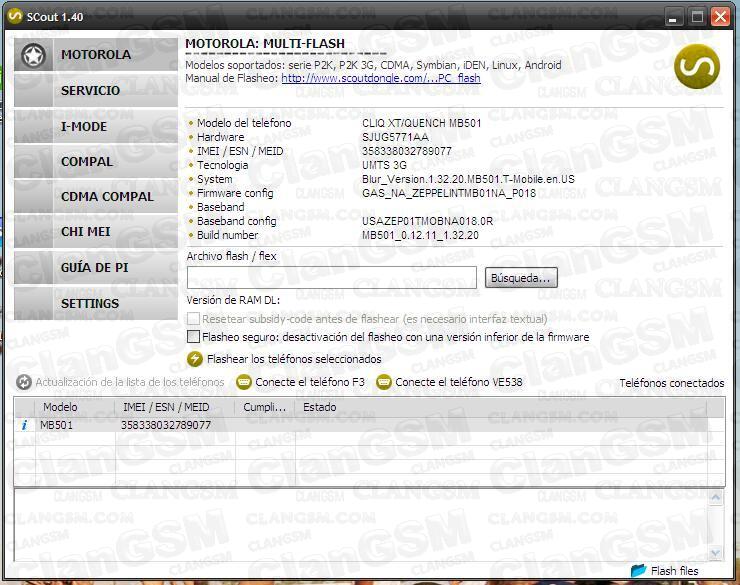Click the Teléfonos conectados label
Screen dimensions: 740x585
pyautogui.click(x=672, y=383)
